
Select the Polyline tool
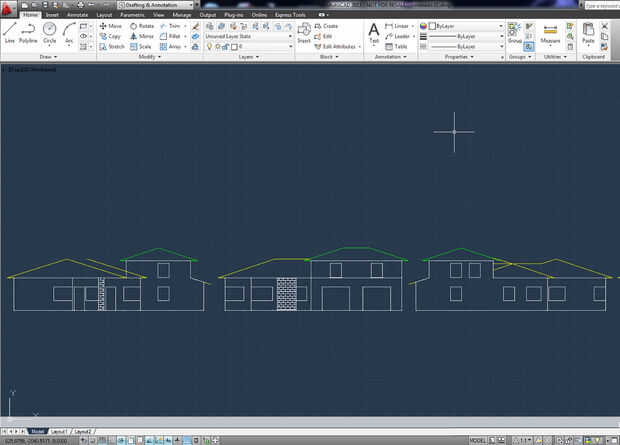click(28, 33)
